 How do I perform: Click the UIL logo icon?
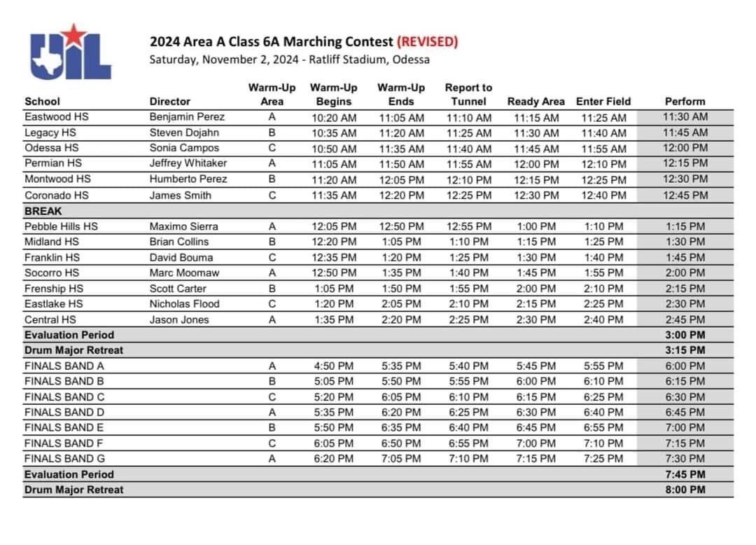pos(71,52)
